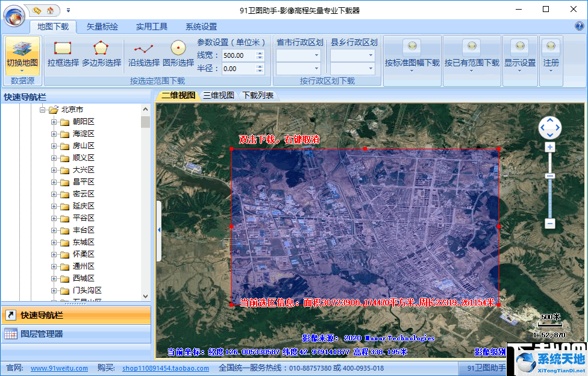Click the folder icon of 北京市
Image resolution: width=588 pixels, height=376 pixels.
point(54,110)
